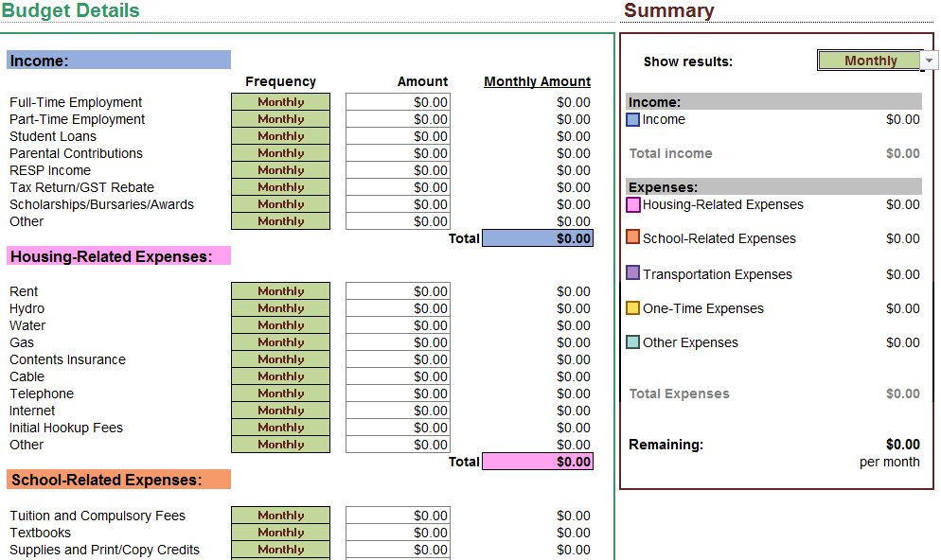The width and height of the screenshot is (941, 560).
Task: Open RESP Income frequency cell
Action: [x=281, y=170]
